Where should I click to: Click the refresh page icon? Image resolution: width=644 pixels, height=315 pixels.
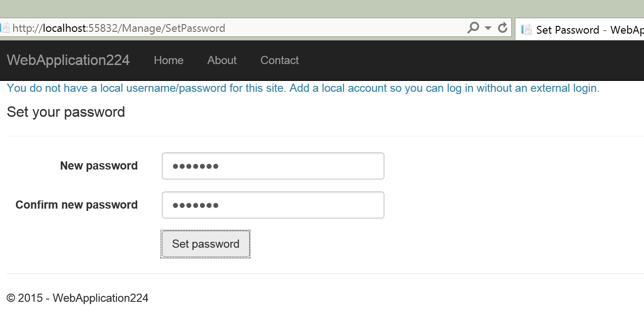tap(503, 28)
